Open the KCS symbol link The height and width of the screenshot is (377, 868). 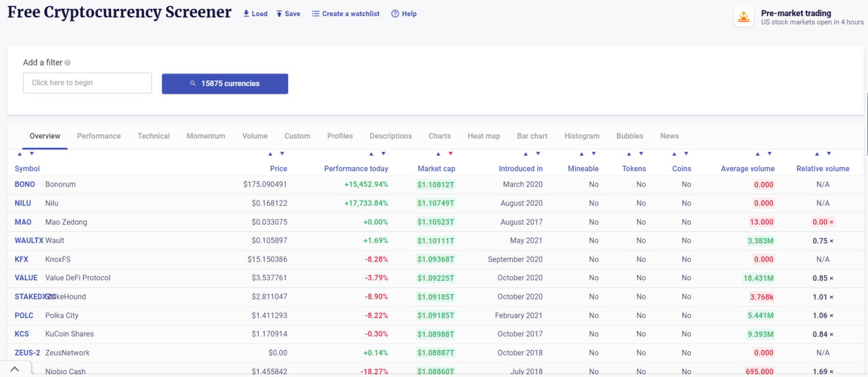point(21,334)
